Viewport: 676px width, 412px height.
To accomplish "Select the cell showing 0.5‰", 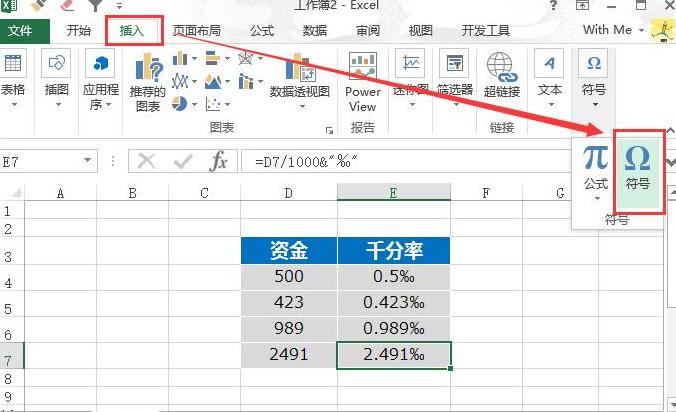I will pos(394,277).
